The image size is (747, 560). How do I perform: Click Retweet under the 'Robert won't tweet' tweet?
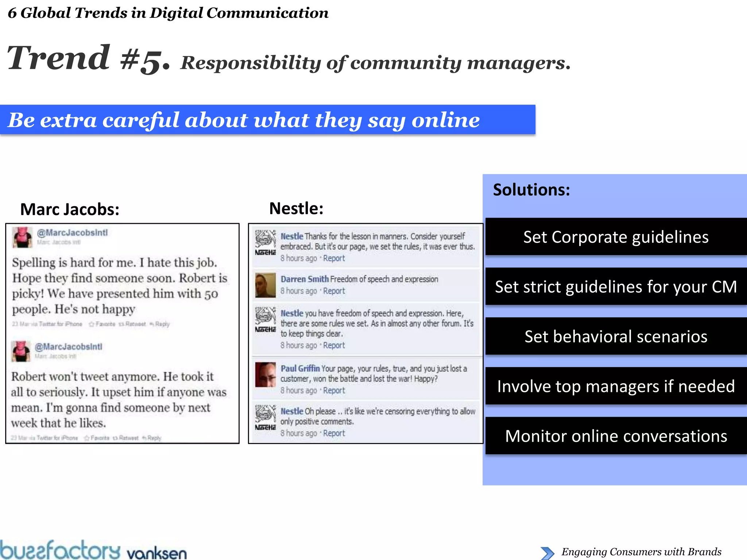click(126, 438)
